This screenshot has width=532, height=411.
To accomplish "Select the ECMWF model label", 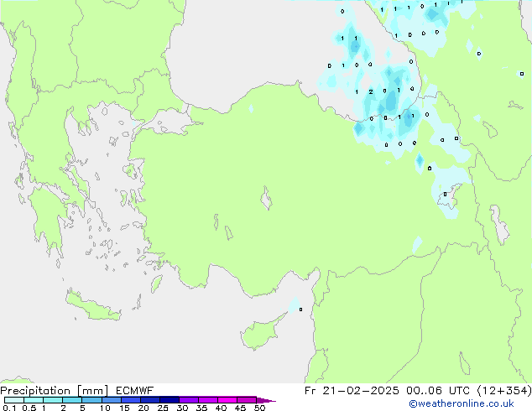I will click(135, 391).
